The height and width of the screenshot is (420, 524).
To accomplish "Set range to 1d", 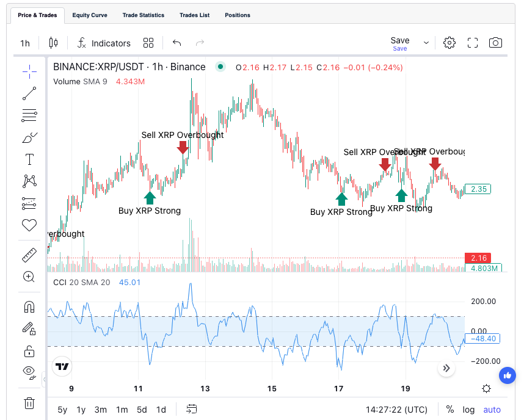I will click(161, 410).
